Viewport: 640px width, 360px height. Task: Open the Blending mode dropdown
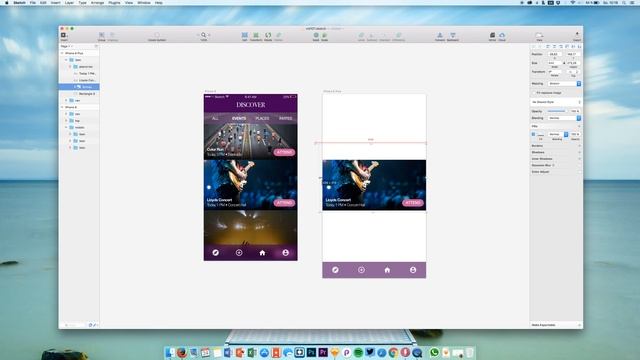coord(564,118)
